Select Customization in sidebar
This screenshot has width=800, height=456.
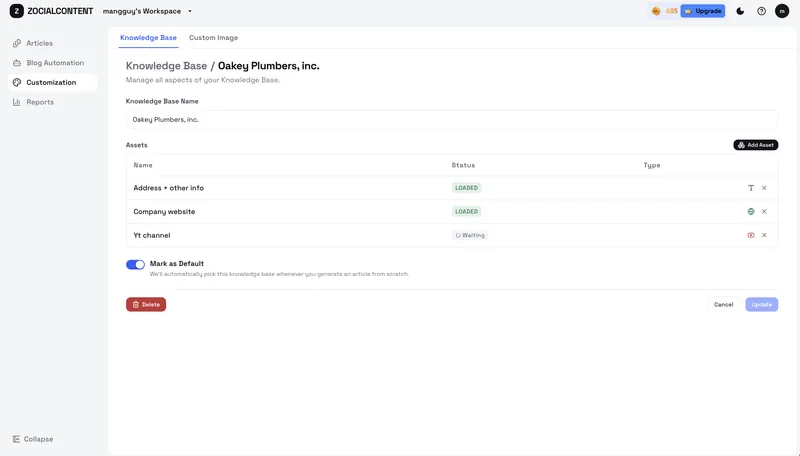(x=53, y=82)
